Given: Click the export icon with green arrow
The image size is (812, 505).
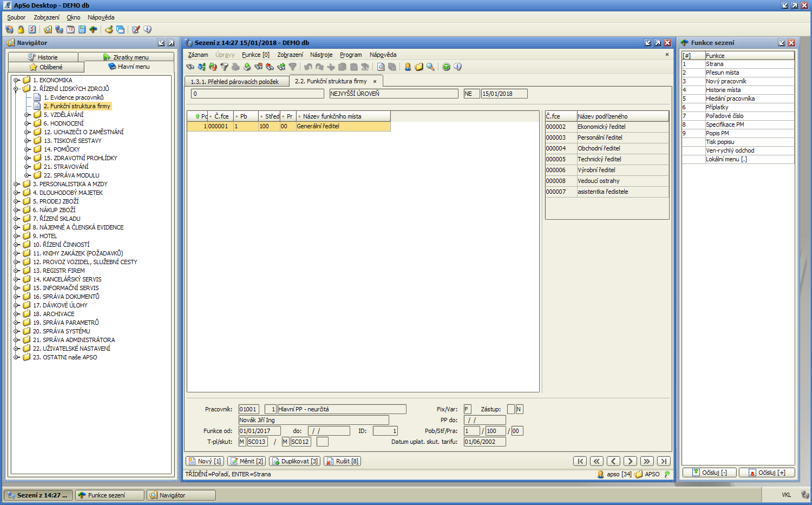Looking at the screenshot, I should (x=247, y=67).
